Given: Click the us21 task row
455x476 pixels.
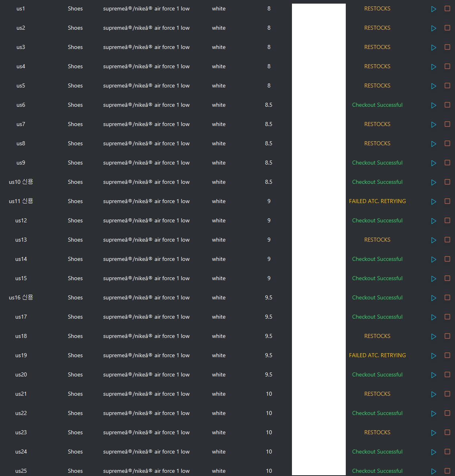Looking at the screenshot, I should [20, 394].
